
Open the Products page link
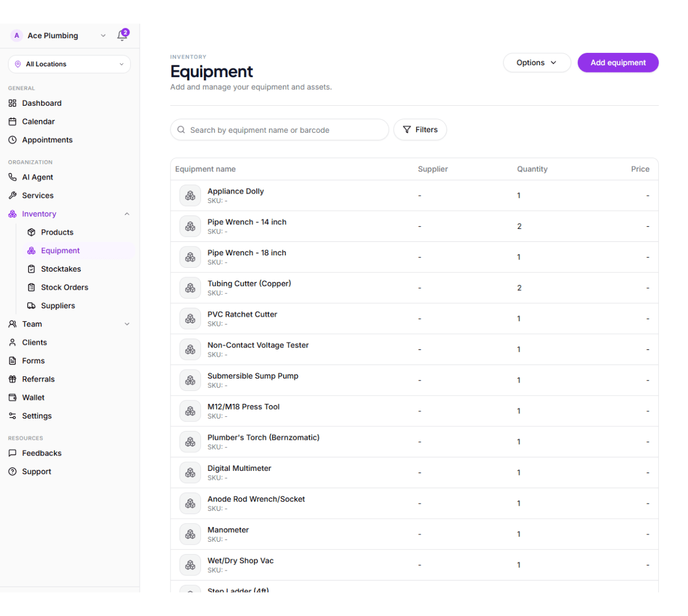pyautogui.click(x=57, y=232)
